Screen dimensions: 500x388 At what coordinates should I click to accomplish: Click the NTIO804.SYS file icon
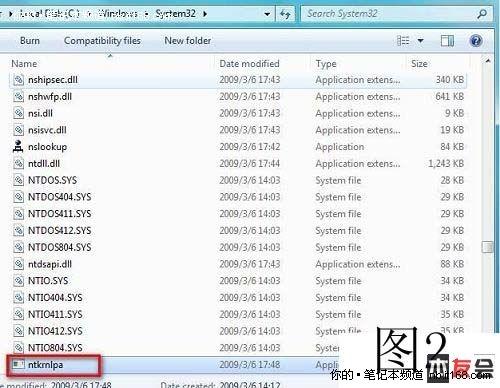tap(18, 348)
